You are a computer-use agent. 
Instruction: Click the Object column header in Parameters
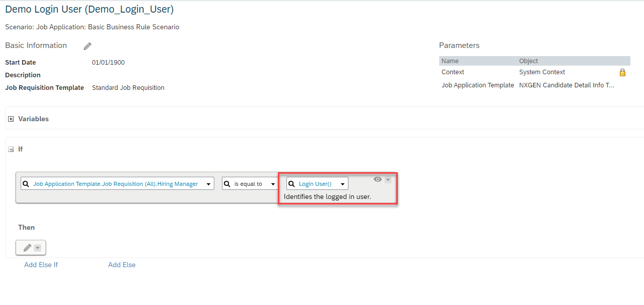coord(529,61)
